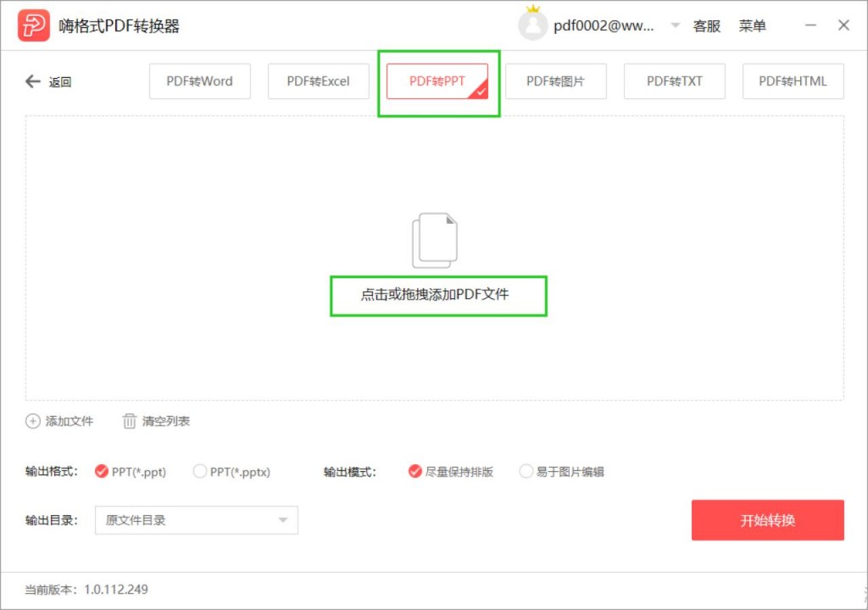Switch to the PDF转Word tab

(200, 81)
